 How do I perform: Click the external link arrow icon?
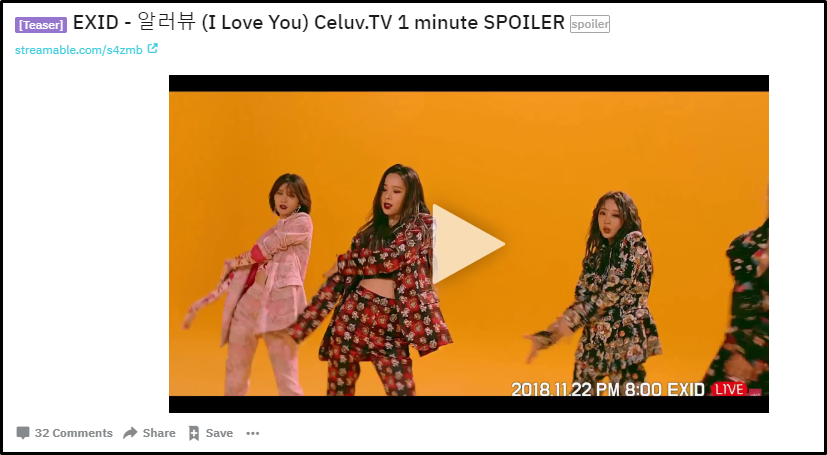pyautogui.click(x=152, y=49)
